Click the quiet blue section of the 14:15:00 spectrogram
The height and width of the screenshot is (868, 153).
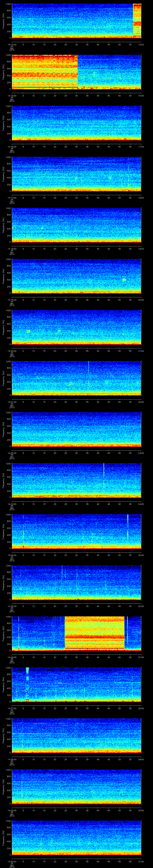click(110, 72)
